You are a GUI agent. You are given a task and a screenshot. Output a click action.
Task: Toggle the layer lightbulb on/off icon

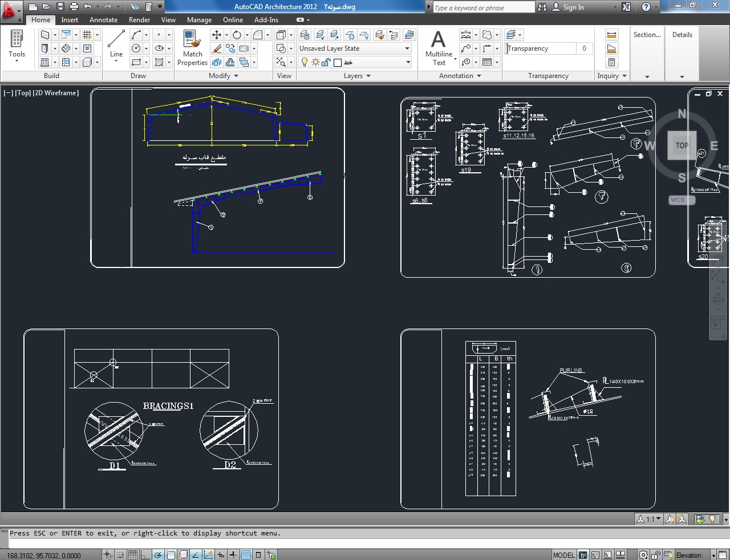pyautogui.click(x=305, y=62)
